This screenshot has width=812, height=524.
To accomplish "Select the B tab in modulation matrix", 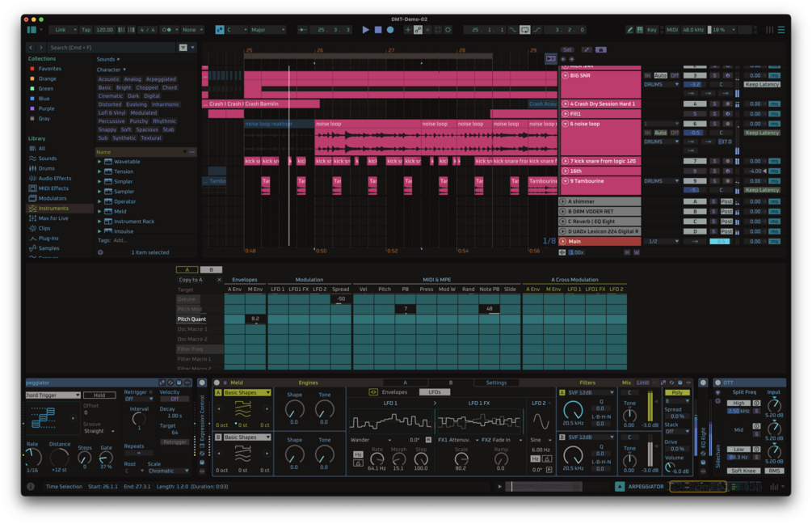I will coord(211,269).
